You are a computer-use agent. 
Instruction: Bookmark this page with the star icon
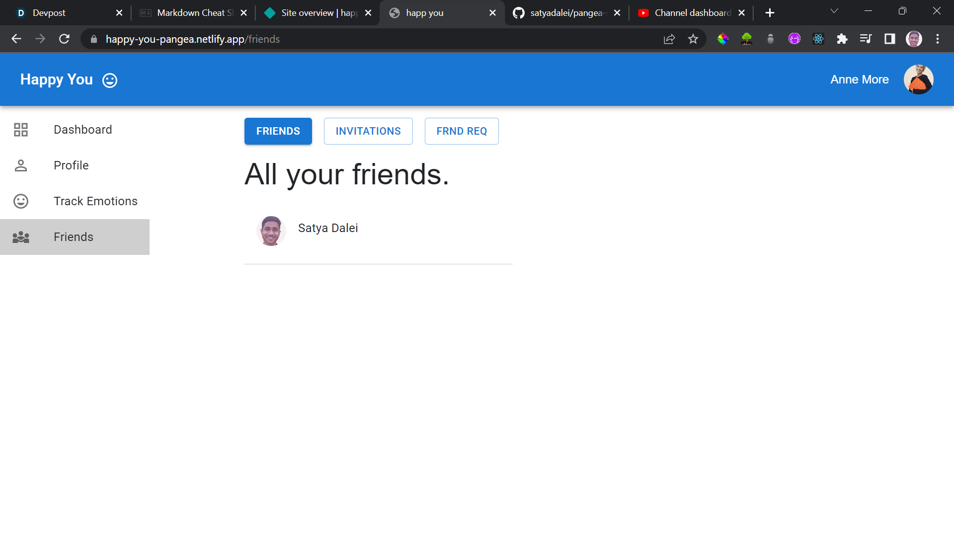click(693, 39)
